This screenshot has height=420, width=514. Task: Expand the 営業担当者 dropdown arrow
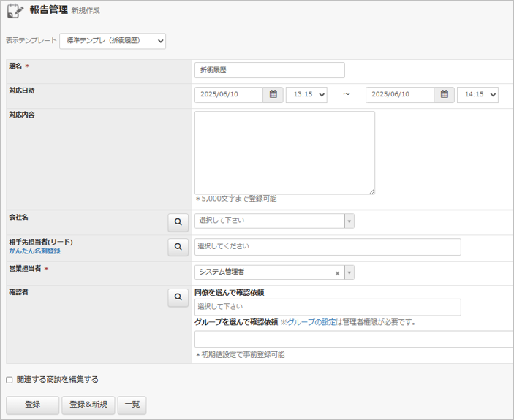coord(349,272)
